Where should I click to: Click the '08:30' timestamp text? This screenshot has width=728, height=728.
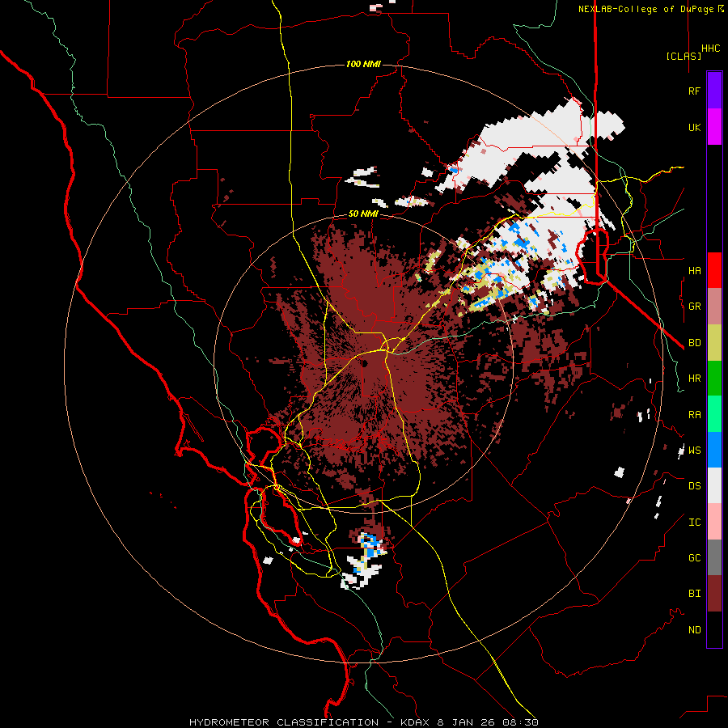(x=522, y=722)
